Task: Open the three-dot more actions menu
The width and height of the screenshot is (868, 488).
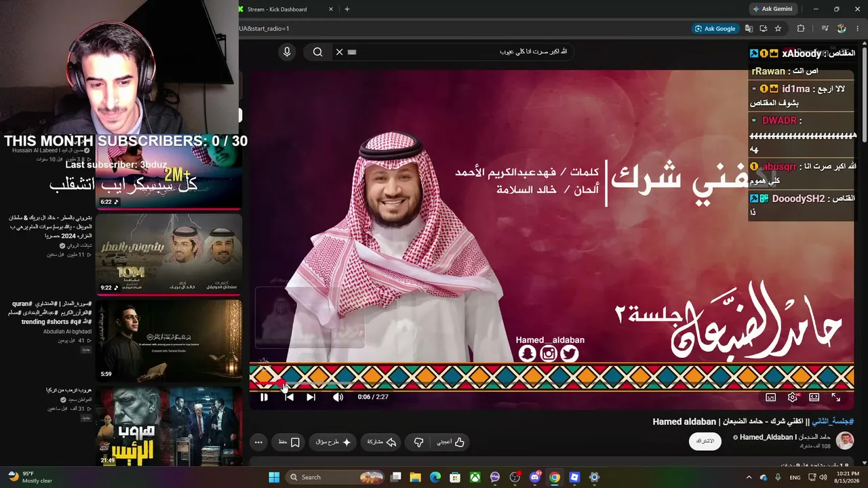Action: pos(258,442)
